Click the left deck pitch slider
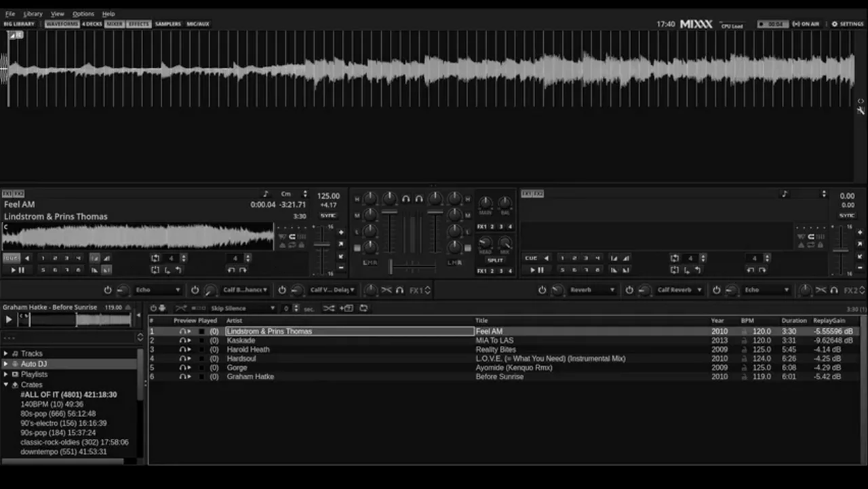Viewport: 868px width, 489px height. coord(321,249)
